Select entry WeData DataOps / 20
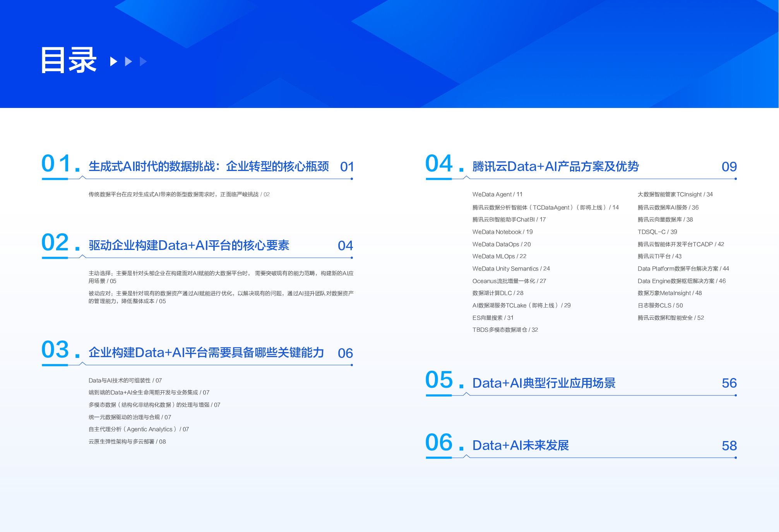 click(x=502, y=244)
